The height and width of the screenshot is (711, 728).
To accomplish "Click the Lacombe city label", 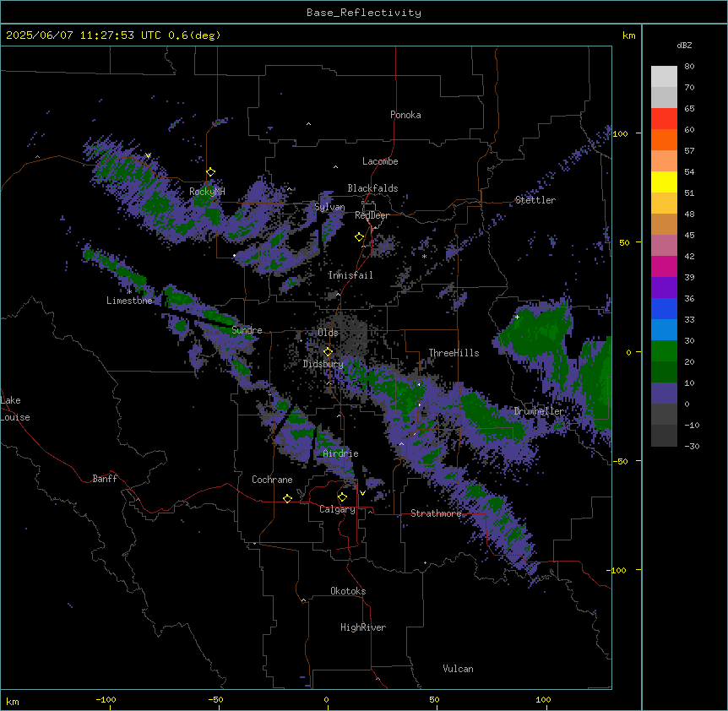I will tap(380, 161).
